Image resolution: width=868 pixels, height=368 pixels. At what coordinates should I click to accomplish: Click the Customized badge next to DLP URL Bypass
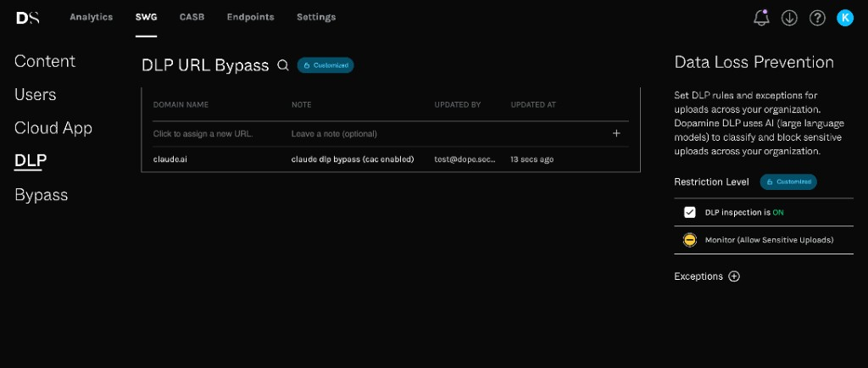click(325, 65)
